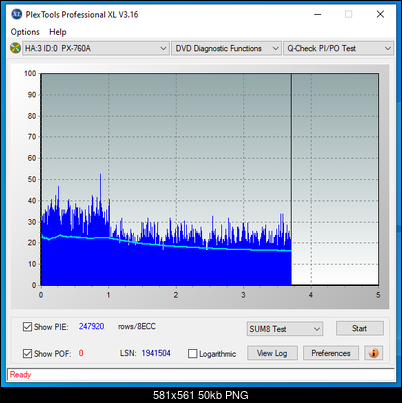The image size is (402, 403).
Task: Click the cyan average line in the graph
Action: pyautogui.click(x=167, y=246)
